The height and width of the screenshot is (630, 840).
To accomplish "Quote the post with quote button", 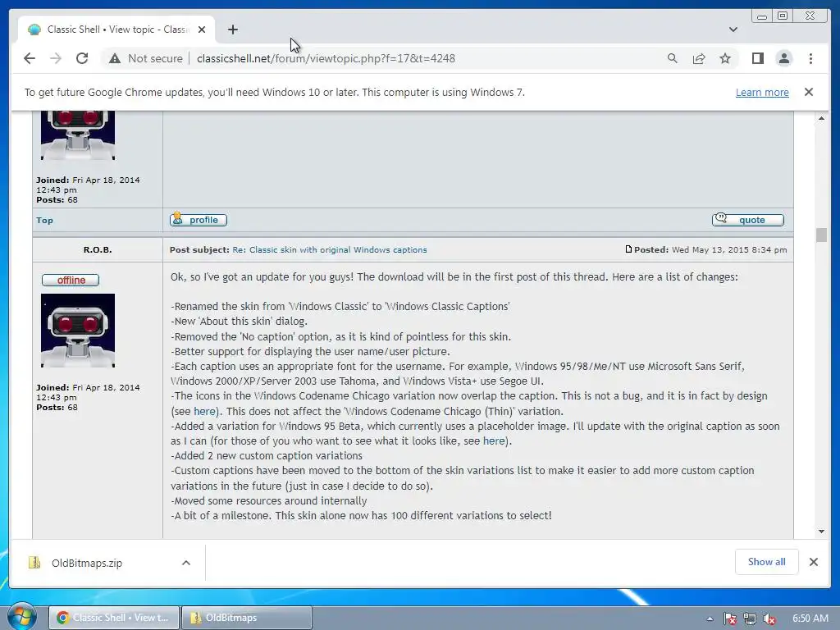I will click(x=747, y=220).
